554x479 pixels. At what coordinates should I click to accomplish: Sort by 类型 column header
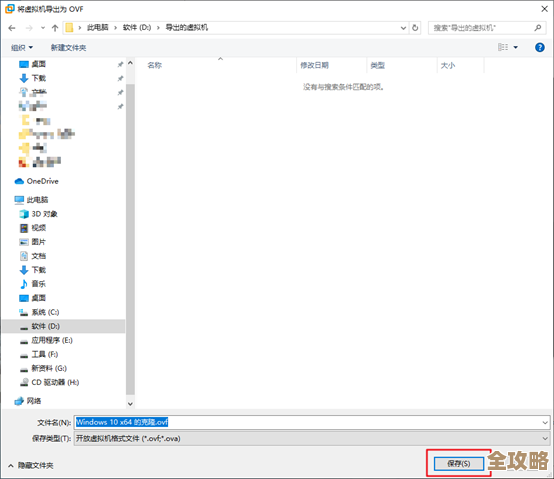[377, 65]
